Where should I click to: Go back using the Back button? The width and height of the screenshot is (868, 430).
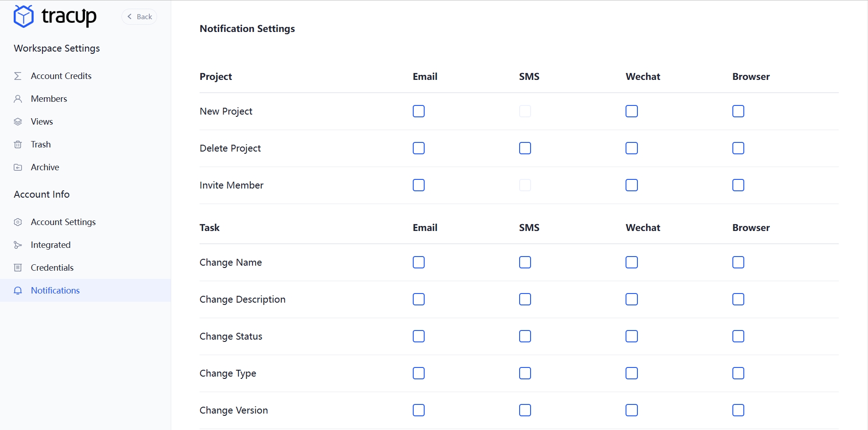139,17
